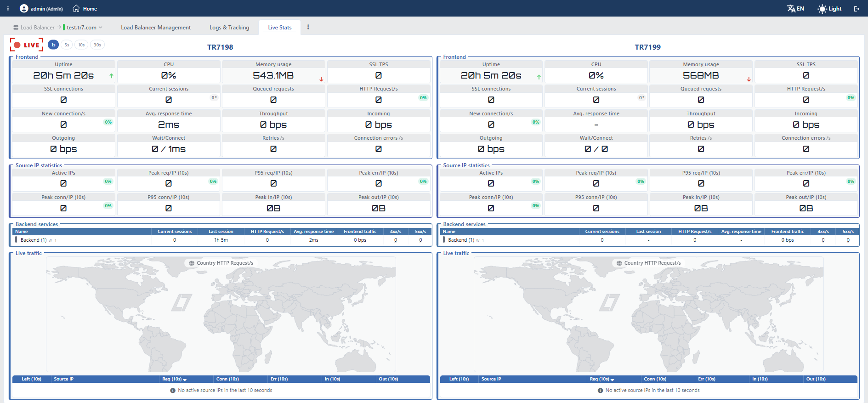Click the TR7199 node heading

pyautogui.click(x=647, y=47)
